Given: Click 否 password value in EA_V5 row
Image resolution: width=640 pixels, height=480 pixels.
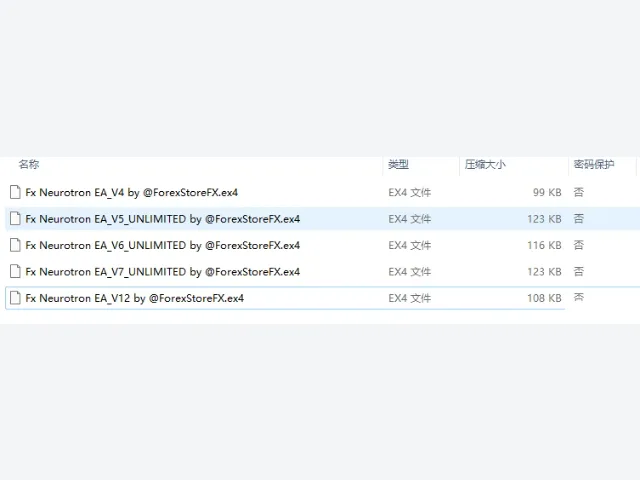Looking at the screenshot, I should 578,218.
